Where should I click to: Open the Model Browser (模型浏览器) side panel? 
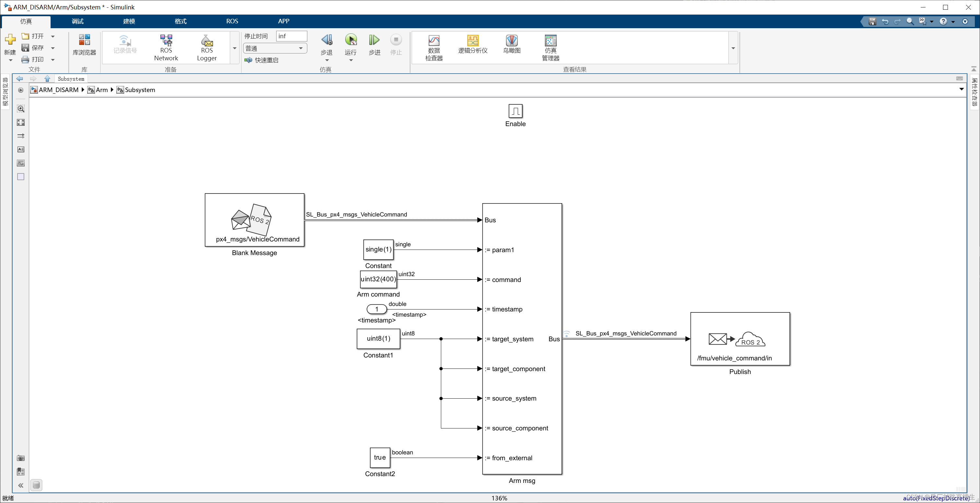pyautogui.click(x=5, y=92)
